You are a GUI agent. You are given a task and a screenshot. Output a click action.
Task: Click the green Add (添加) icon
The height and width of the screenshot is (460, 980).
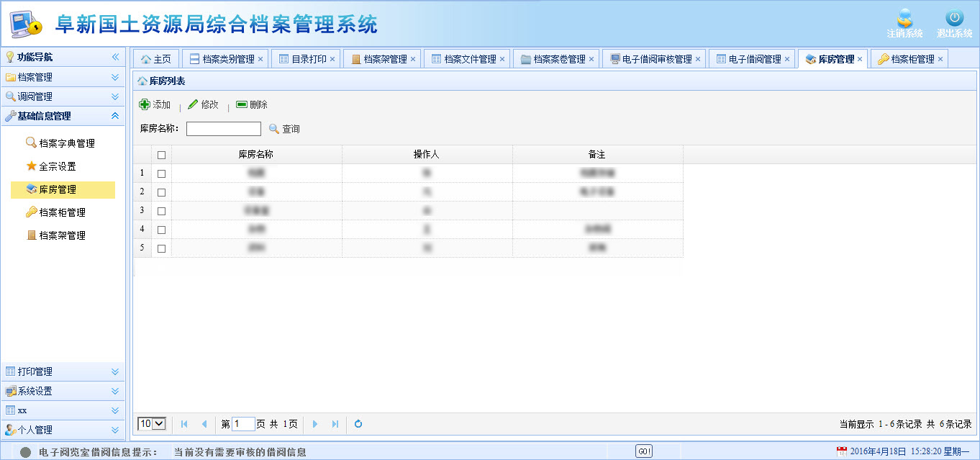point(145,105)
